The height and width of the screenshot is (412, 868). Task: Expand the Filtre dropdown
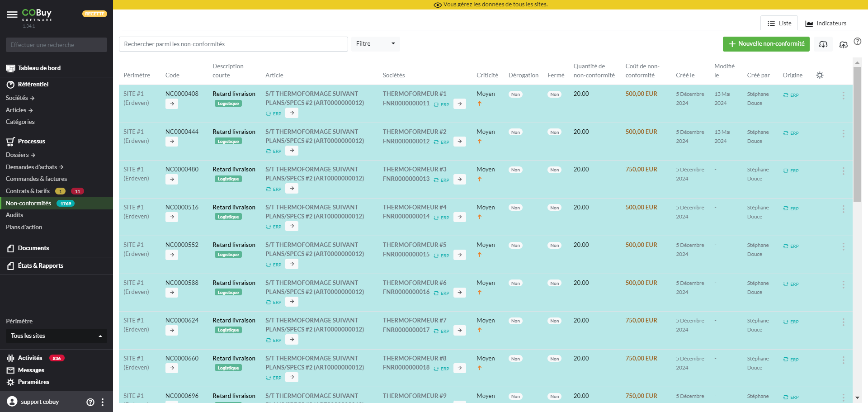[375, 44]
